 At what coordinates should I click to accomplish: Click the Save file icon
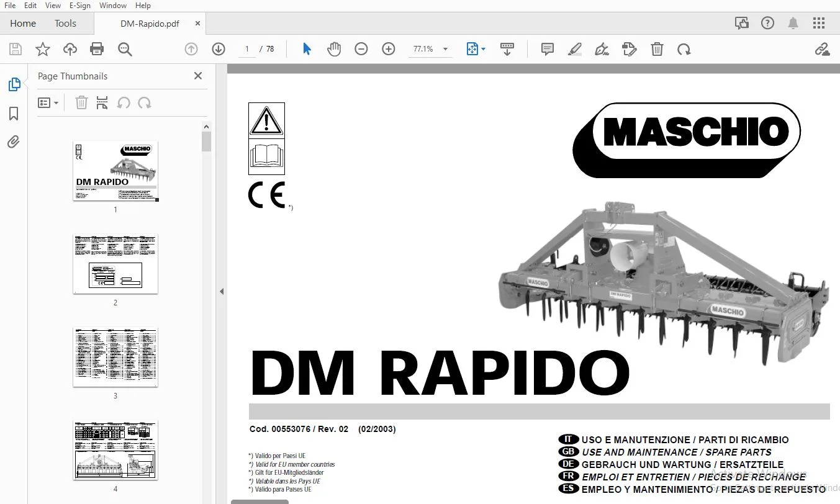click(x=16, y=49)
